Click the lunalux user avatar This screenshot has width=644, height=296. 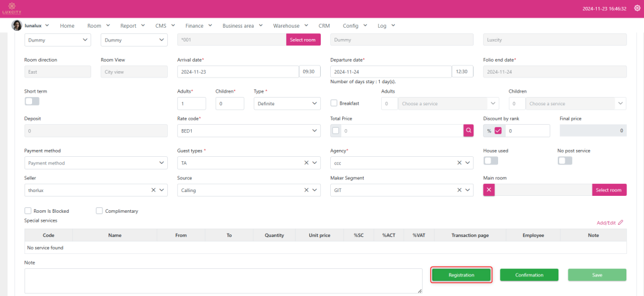pyautogui.click(x=17, y=25)
